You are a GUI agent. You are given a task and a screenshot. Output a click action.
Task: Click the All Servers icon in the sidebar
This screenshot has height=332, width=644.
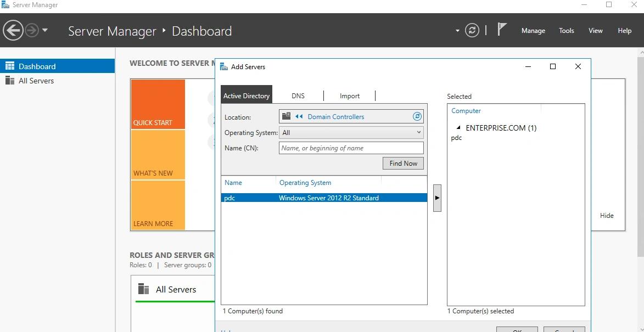[10, 81]
